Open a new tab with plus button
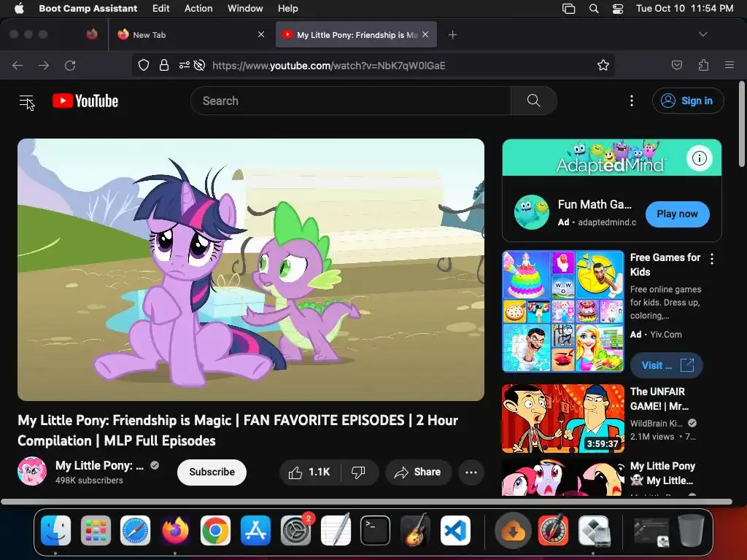The width and height of the screenshot is (747, 560). (x=452, y=35)
